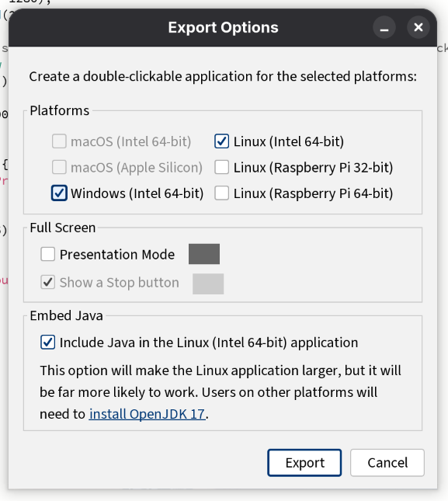The width and height of the screenshot is (448, 501).
Task: Click the Full Screen group label
Action: tap(63, 228)
